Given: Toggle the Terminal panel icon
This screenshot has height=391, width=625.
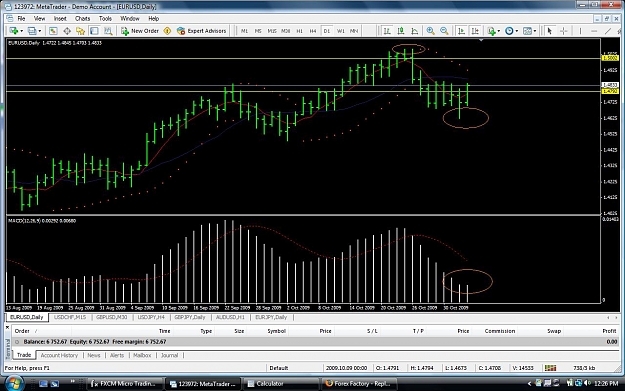Looking at the screenshot, I should pos(94,31).
